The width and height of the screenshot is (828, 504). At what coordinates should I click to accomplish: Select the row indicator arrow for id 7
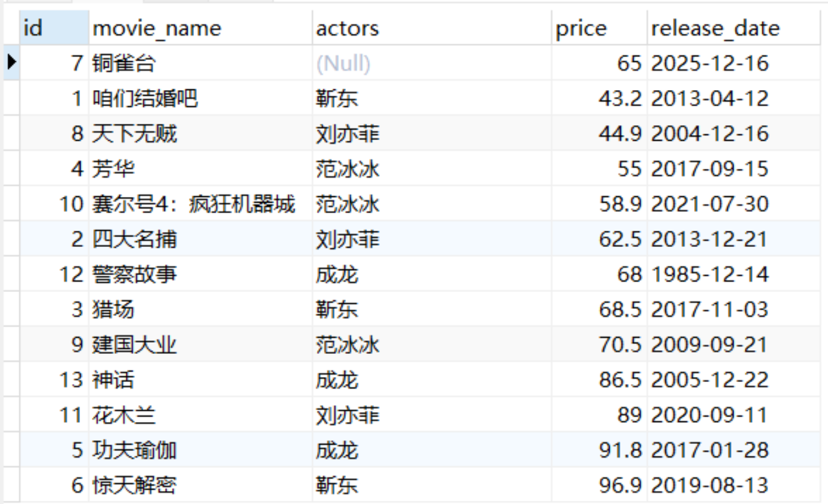pyautogui.click(x=11, y=63)
